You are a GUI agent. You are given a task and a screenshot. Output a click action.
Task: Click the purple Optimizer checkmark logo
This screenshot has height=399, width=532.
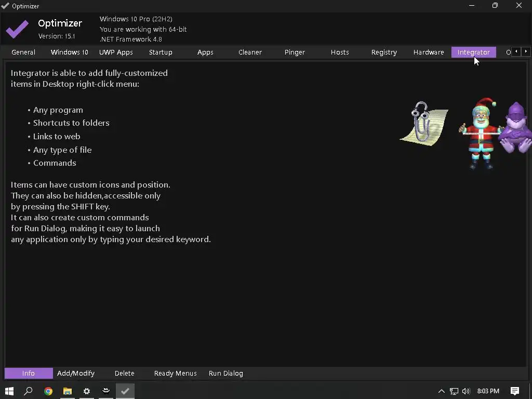17,29
